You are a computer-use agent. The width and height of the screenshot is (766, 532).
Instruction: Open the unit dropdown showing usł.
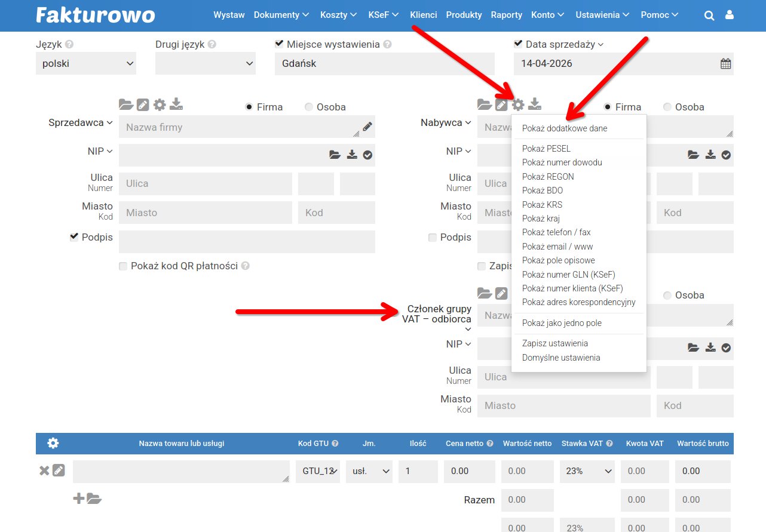pos(370,471)
